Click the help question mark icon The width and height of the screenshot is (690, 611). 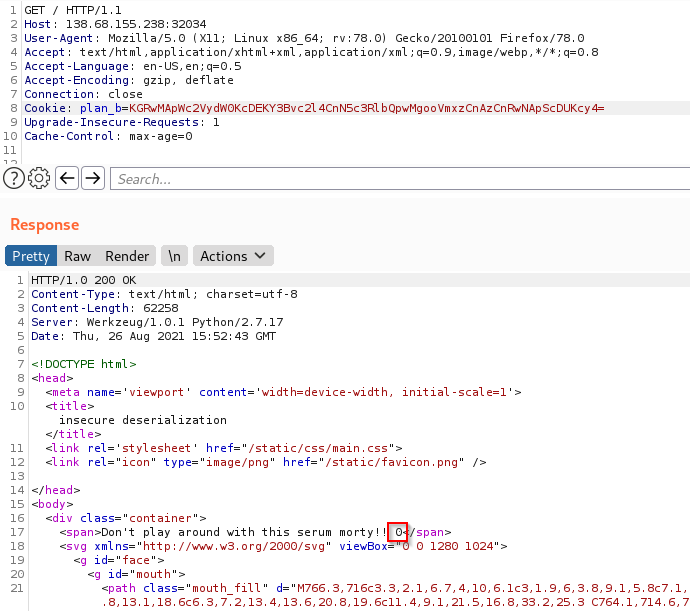click(x=14, y=178)
